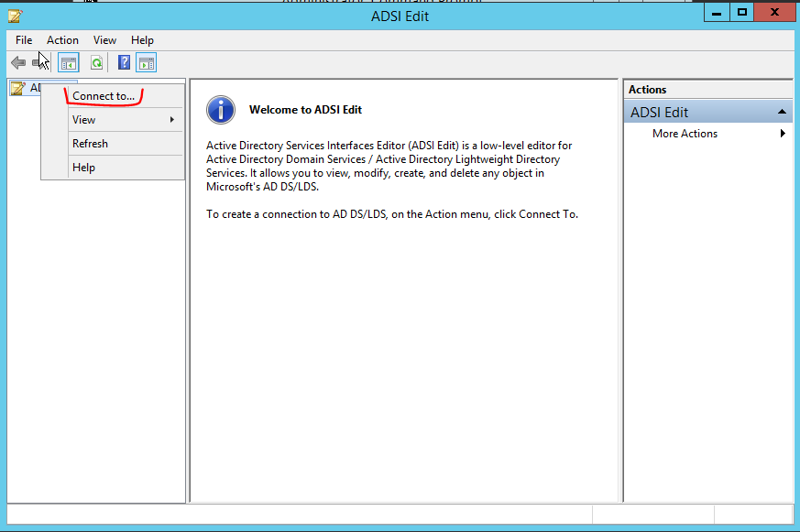
Task: Choose Connect to... from context menu
Action: (x=112, y=96)
